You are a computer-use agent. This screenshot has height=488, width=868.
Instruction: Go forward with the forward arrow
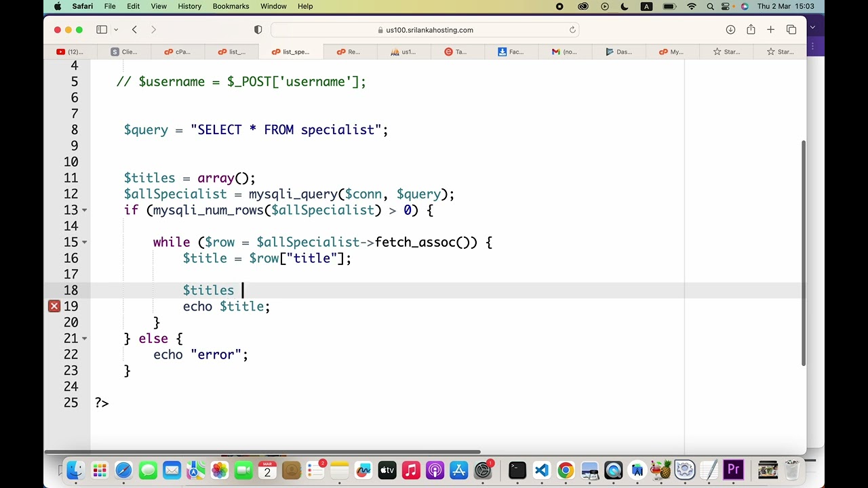(x=153, y=30)
